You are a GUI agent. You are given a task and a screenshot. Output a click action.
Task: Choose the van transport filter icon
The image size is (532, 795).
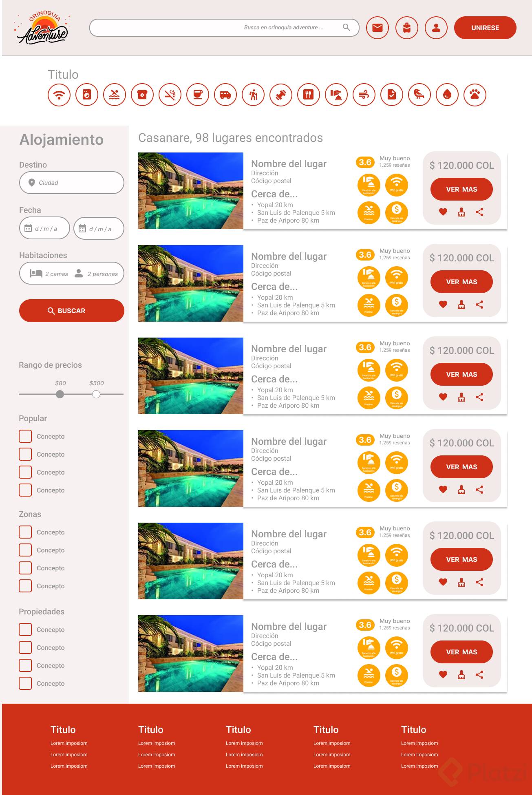pos(225,95)
